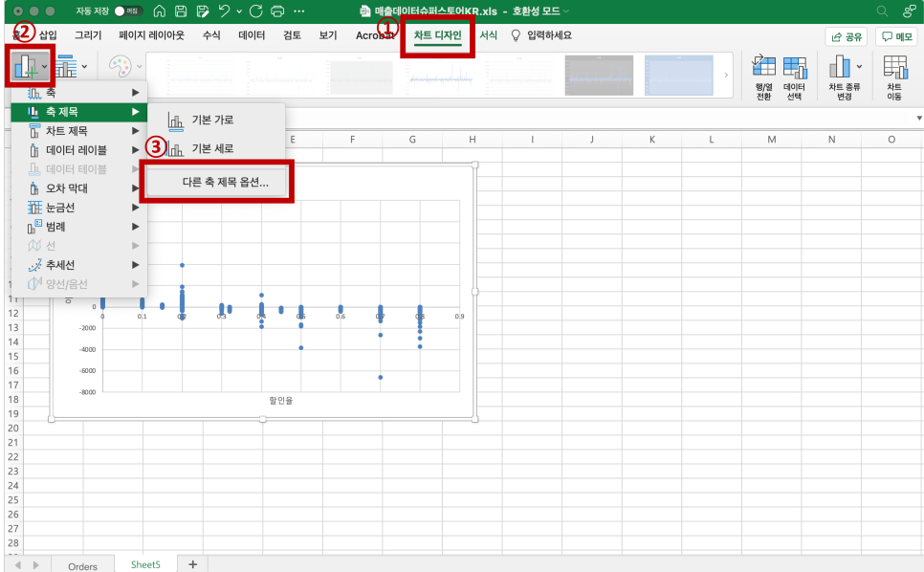The image size is (924, 572).
Task: Switch to the 데이터 ribbon tab
Action: [252, 35]
